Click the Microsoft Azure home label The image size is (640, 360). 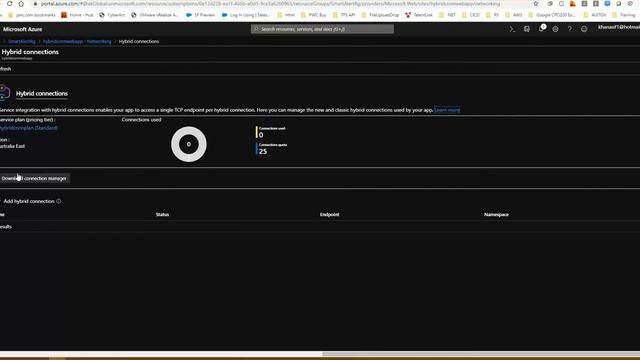point(22,29)
